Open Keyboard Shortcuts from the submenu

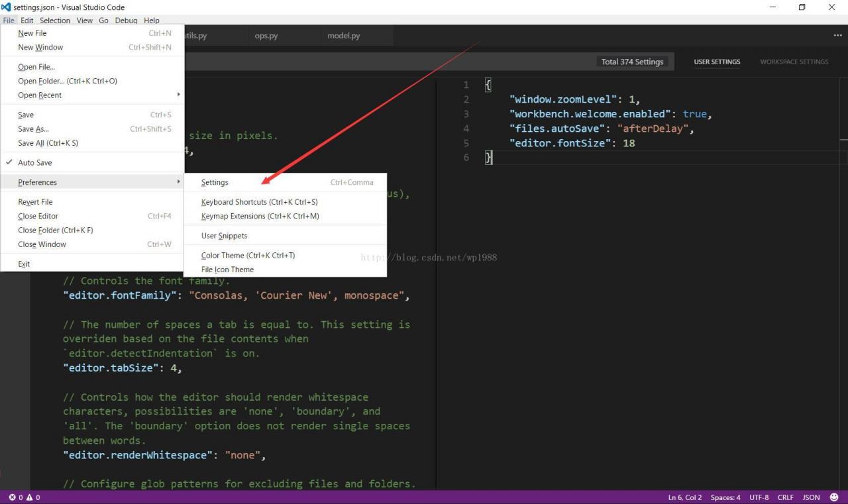[x=285, y=202]
